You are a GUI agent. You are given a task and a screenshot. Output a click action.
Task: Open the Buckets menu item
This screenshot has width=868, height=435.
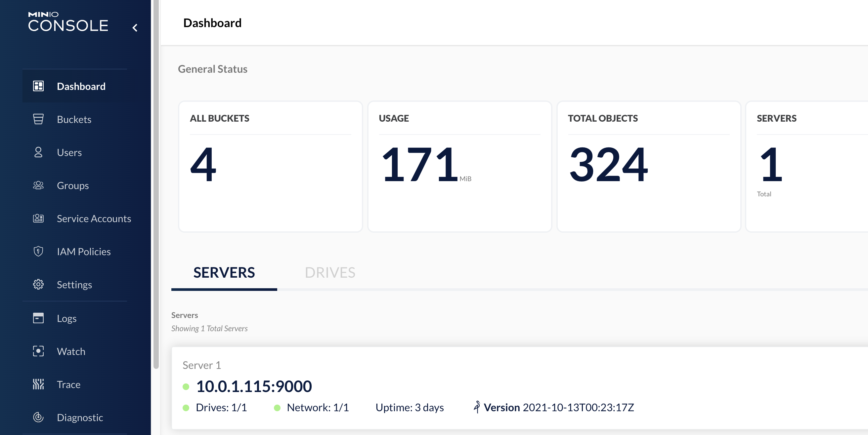pos(74,119)
